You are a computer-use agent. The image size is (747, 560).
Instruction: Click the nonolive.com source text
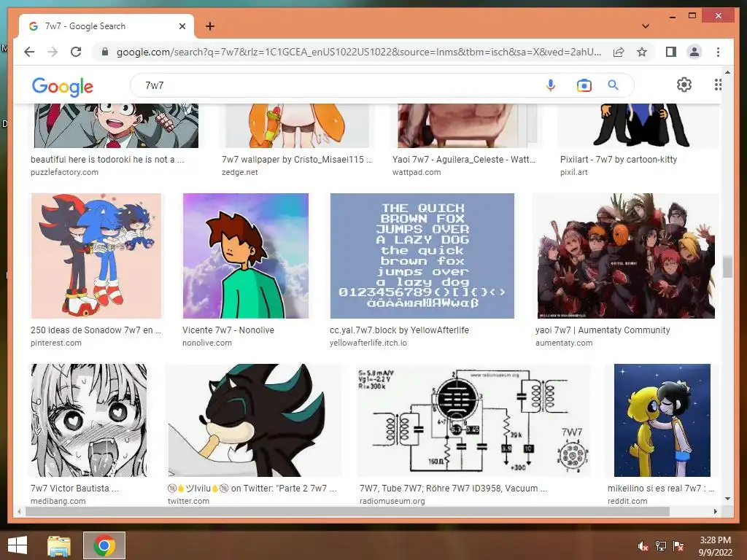tap(206, 343)
